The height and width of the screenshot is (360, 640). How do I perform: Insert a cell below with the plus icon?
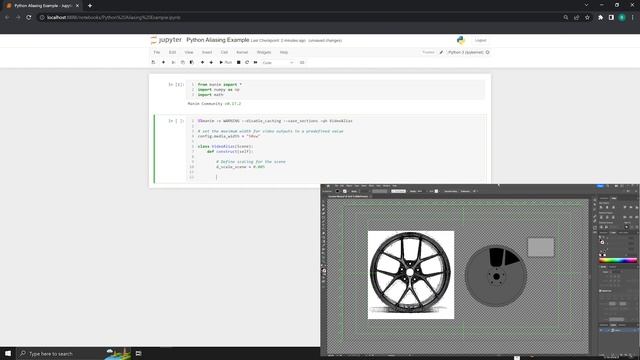click(163, 62)
